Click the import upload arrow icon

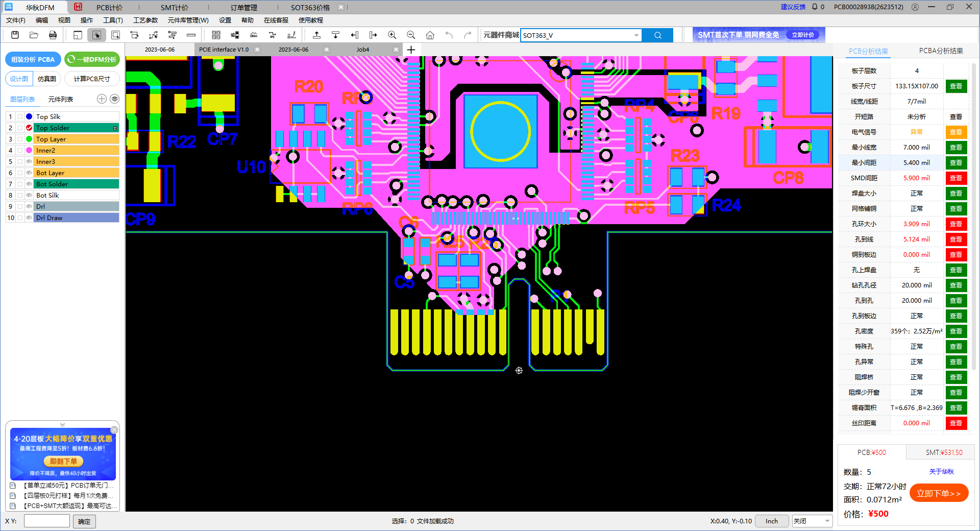click(316, 35)
